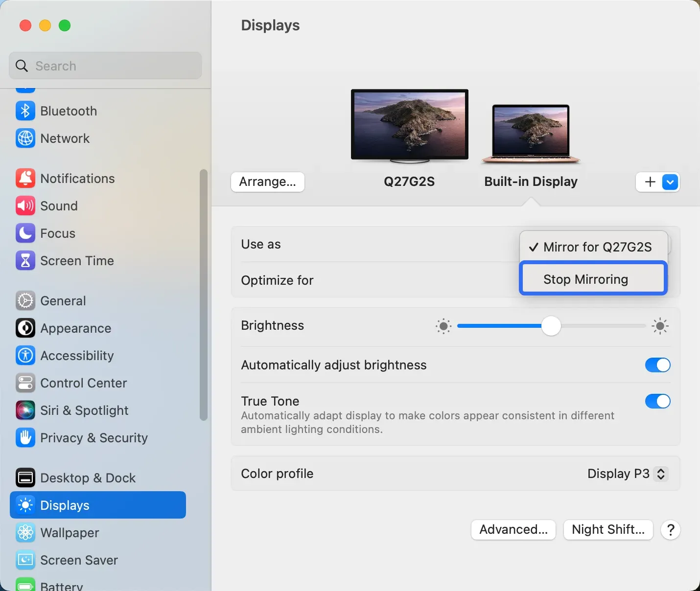Viewport: 700px width, 591px height.
Task: Click the Siri & Spotlight icon
Action: [x=25, y=410]
